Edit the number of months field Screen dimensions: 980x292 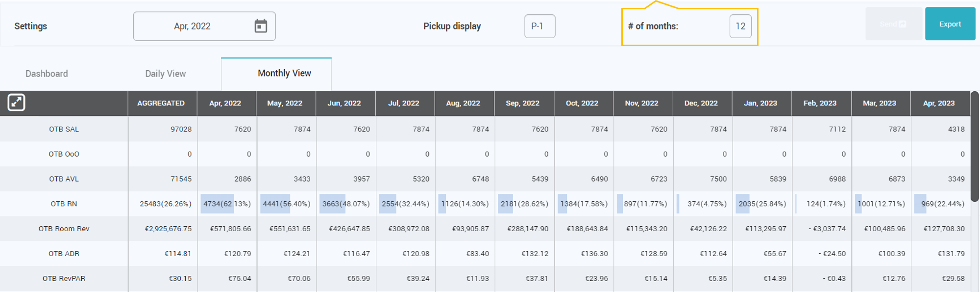tap(740, 26)
